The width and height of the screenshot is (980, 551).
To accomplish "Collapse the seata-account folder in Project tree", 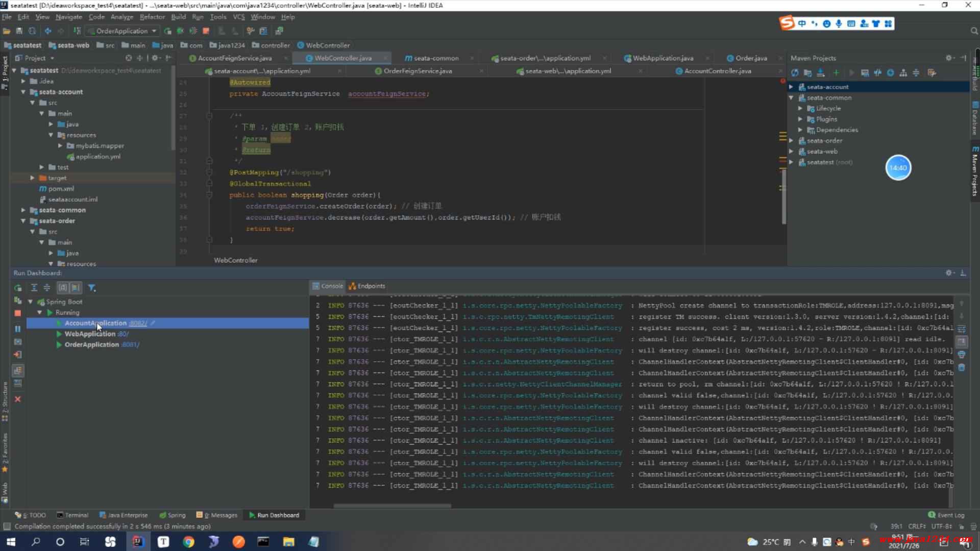I will point(23,92).
